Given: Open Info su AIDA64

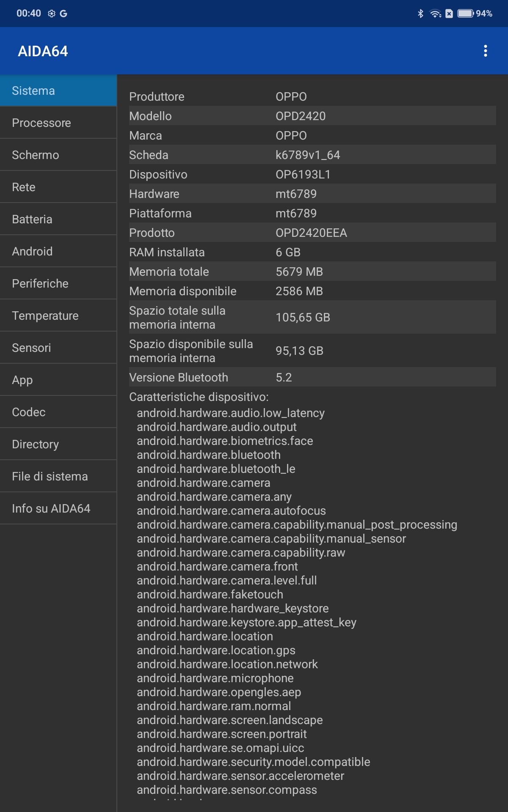Looking at the screenshot, I should tap(58, 508).
